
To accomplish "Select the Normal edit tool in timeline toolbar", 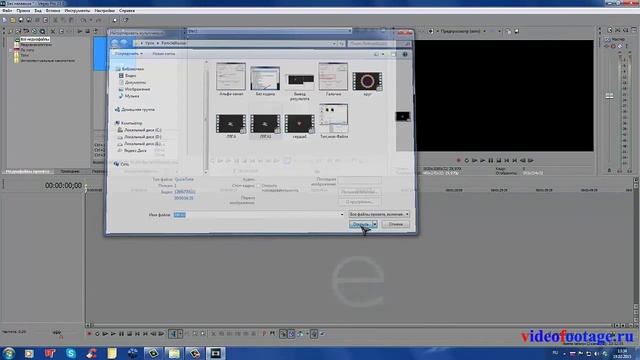I will [173, 334].
